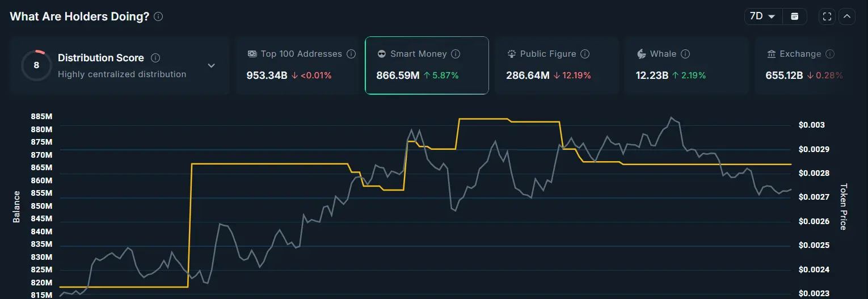Click the 12.23B Whale value
The image size is (868, 299).
(652, 75)
